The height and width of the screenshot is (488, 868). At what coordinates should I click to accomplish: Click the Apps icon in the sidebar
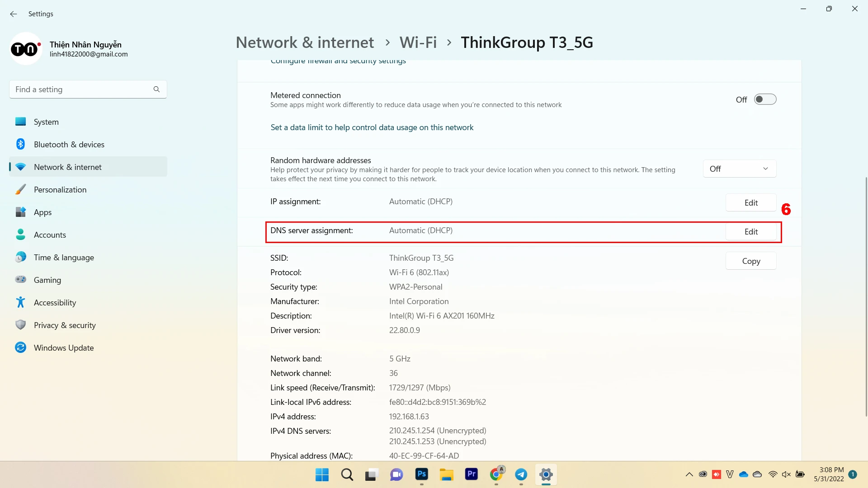(21, 212)
